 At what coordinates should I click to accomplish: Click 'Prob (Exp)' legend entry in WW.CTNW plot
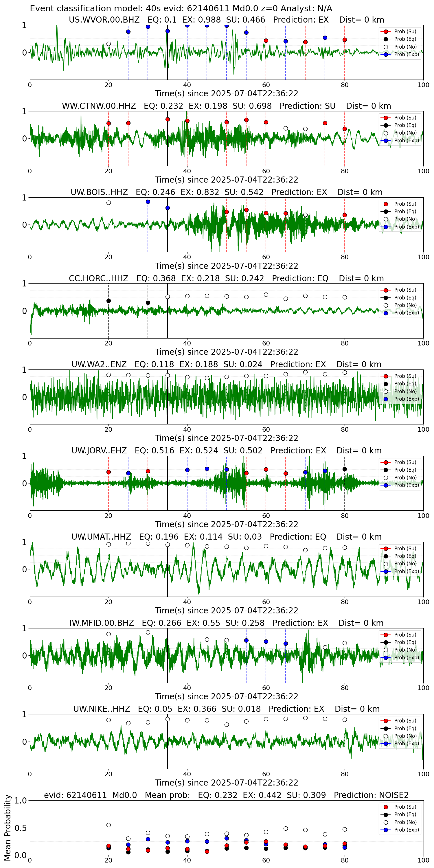pyautogui.click(x=400, y=141)
